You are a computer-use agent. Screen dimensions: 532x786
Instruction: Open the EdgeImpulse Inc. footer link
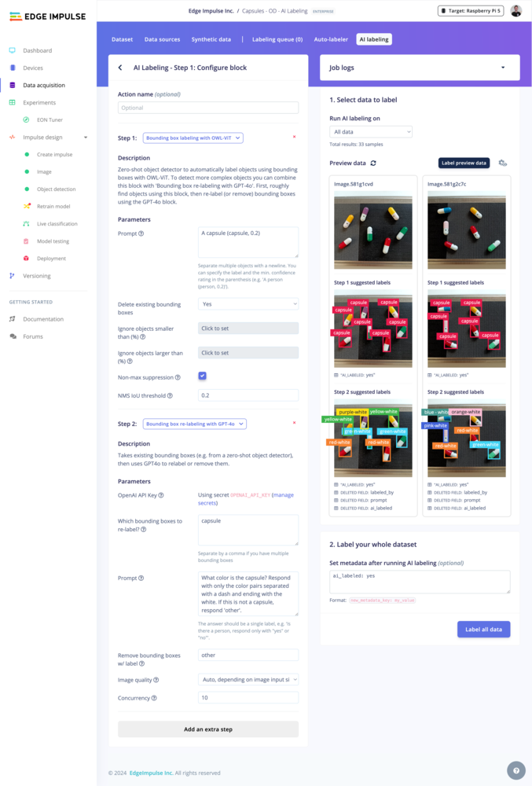[152, 773]
